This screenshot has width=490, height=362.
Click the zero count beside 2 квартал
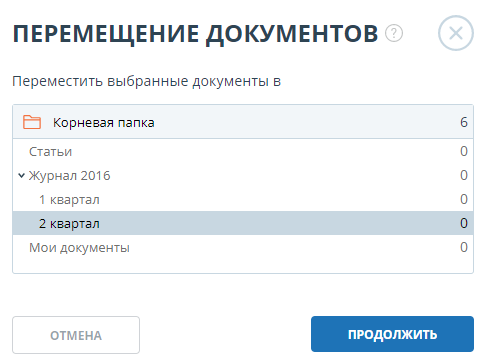point(464,223)
